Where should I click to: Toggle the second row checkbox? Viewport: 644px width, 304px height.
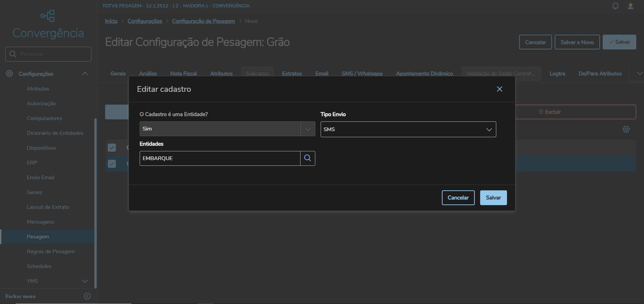pyautogui.click(x=112, y=164)
